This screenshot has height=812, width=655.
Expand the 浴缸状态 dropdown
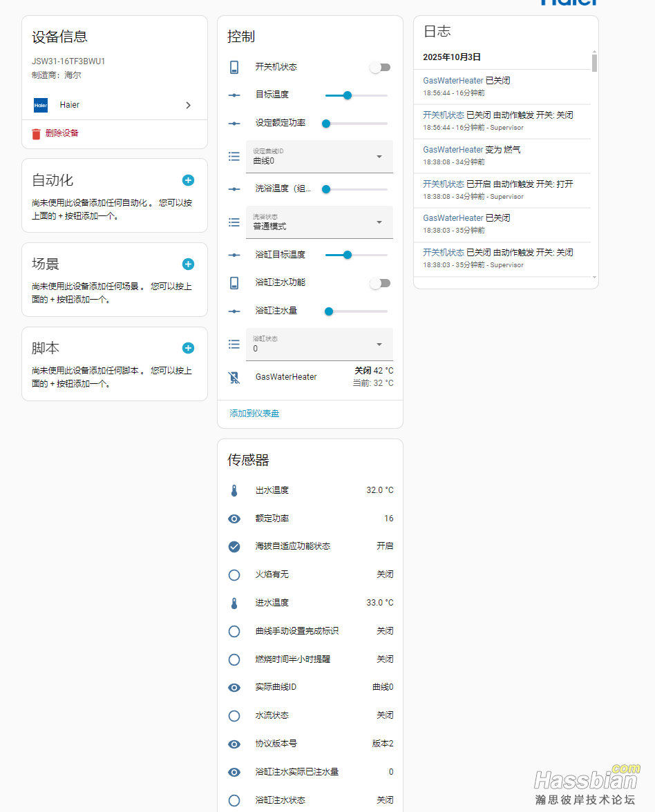click(319, 345)
